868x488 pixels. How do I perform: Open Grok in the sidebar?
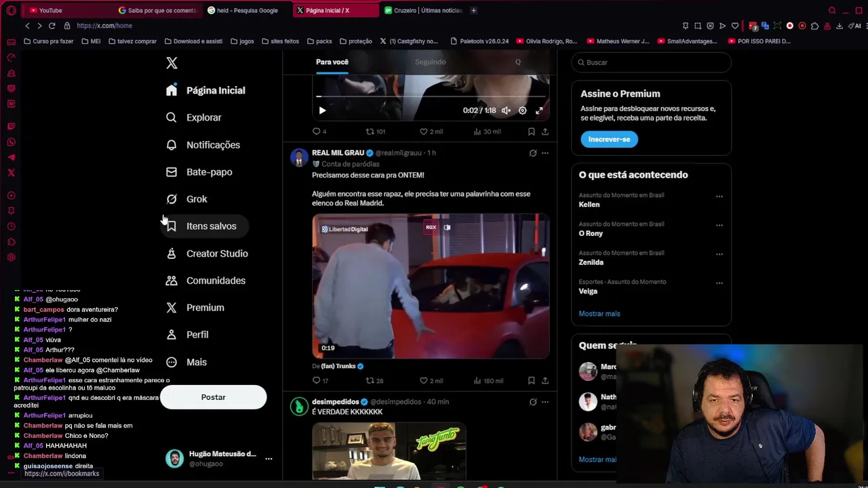point(187,199)
